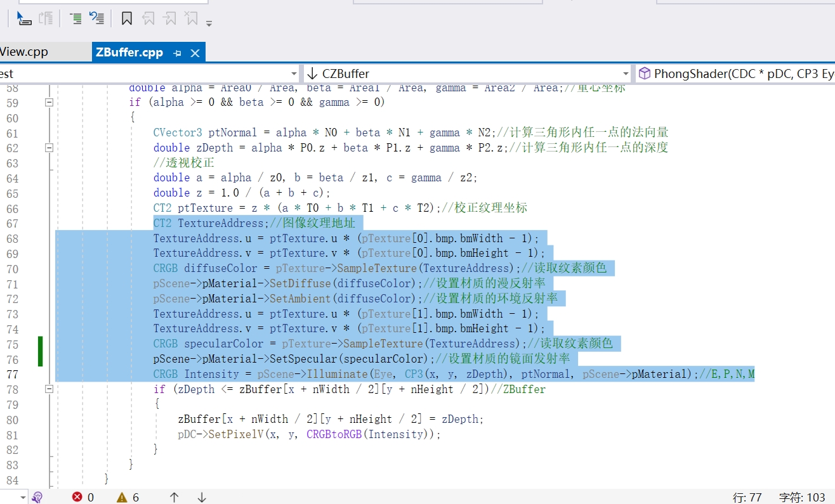The image size is (835, 504).
Task: Click the pDC->SetPixelV code line
Action: coord(309,434)
